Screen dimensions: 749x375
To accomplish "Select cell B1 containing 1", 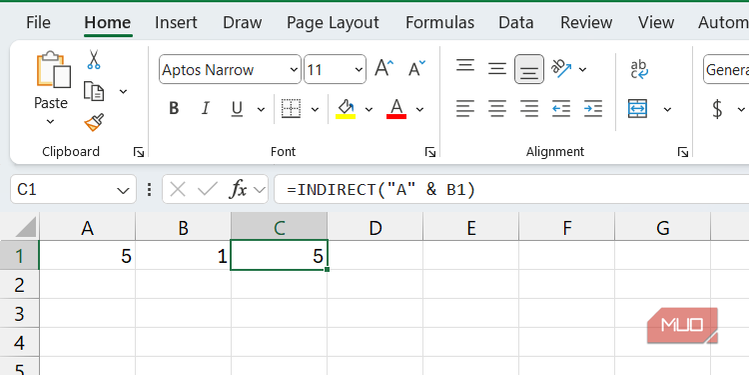I will pos(183,256).
